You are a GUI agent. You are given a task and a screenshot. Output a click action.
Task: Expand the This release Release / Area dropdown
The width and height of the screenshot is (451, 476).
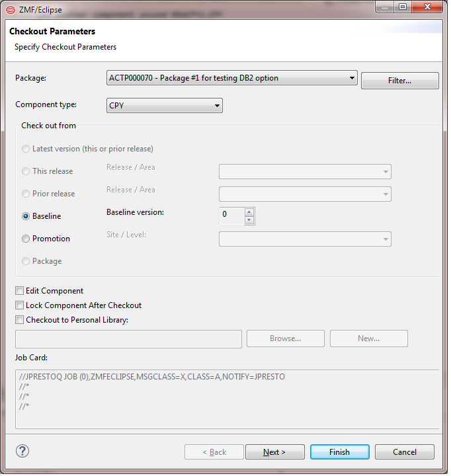coord(305,171)
